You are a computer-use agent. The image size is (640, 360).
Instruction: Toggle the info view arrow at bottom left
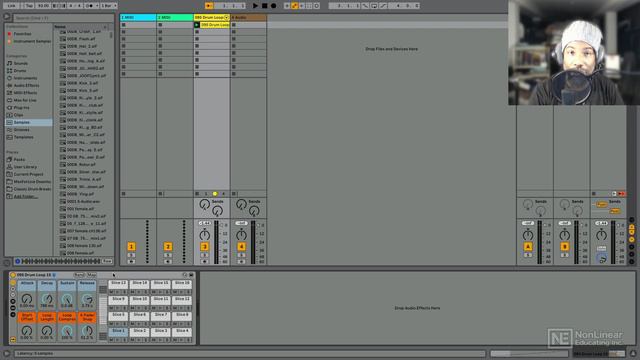coord(7,354)
